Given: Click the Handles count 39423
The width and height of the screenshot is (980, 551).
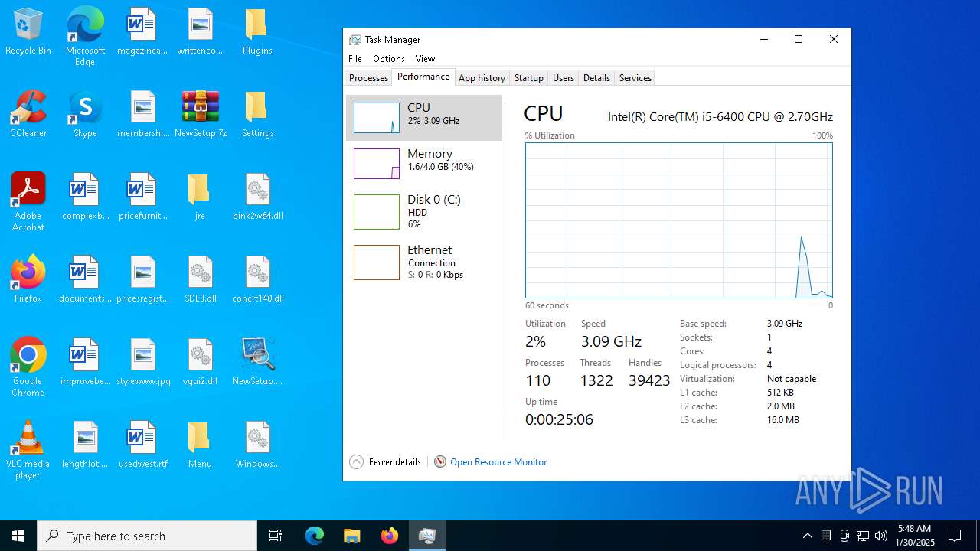Looking at the screenshot, I should [649, 380].
